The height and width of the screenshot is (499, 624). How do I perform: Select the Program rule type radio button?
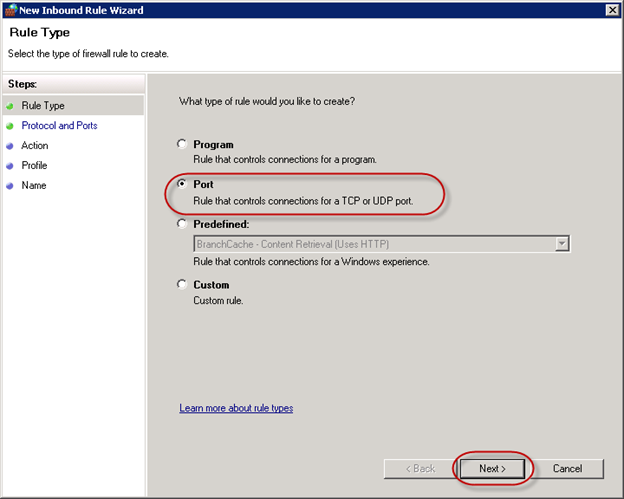click(x=182, y=144)
